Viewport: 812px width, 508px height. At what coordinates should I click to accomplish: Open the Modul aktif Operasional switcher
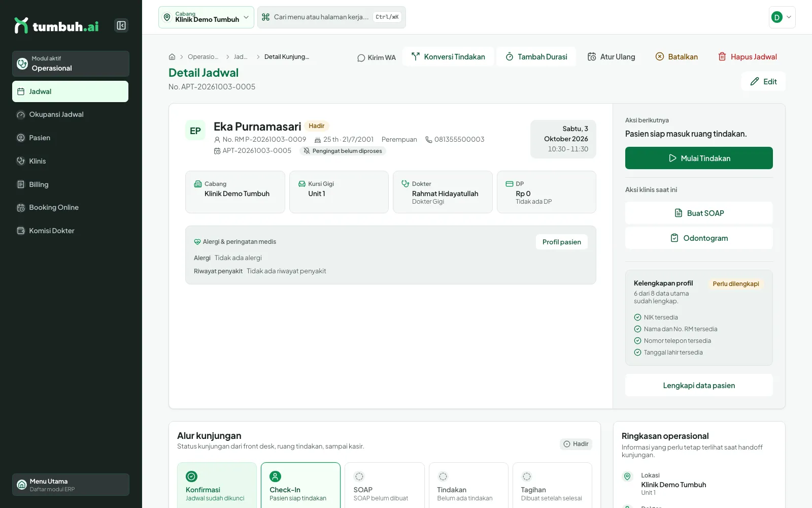point(71,63)
